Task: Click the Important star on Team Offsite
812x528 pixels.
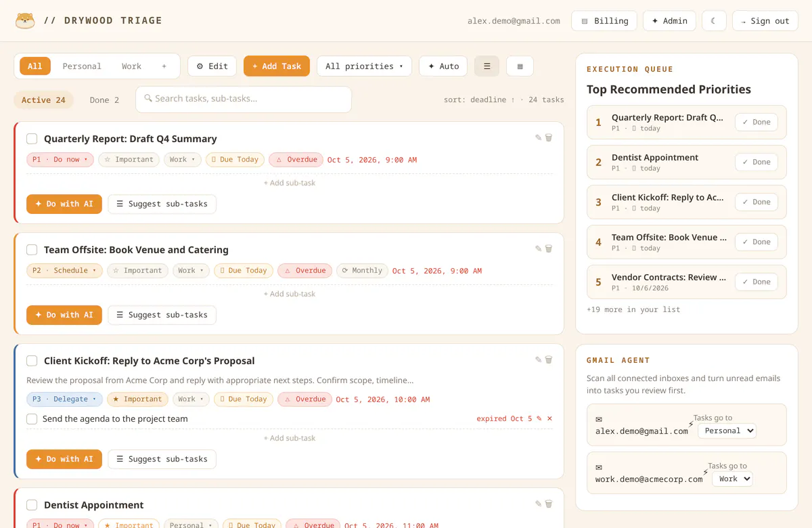Action: click(x=137, y=271)
